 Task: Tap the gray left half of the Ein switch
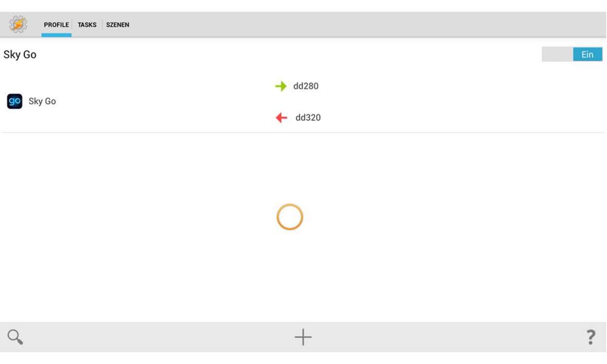point(557,55)
